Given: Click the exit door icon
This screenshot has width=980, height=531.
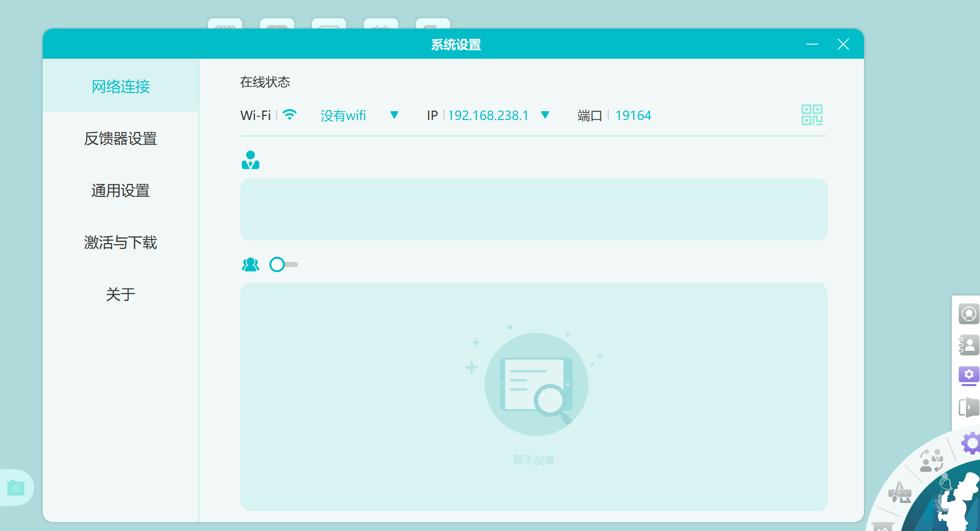Looking at the screenshot, I should (x=969, y=407).
